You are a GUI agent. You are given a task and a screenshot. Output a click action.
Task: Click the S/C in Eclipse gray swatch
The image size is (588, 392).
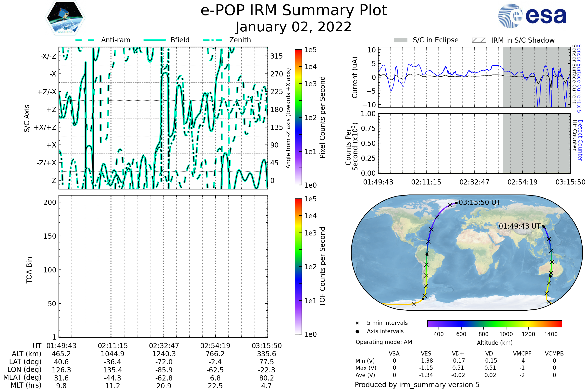point(400,40)
